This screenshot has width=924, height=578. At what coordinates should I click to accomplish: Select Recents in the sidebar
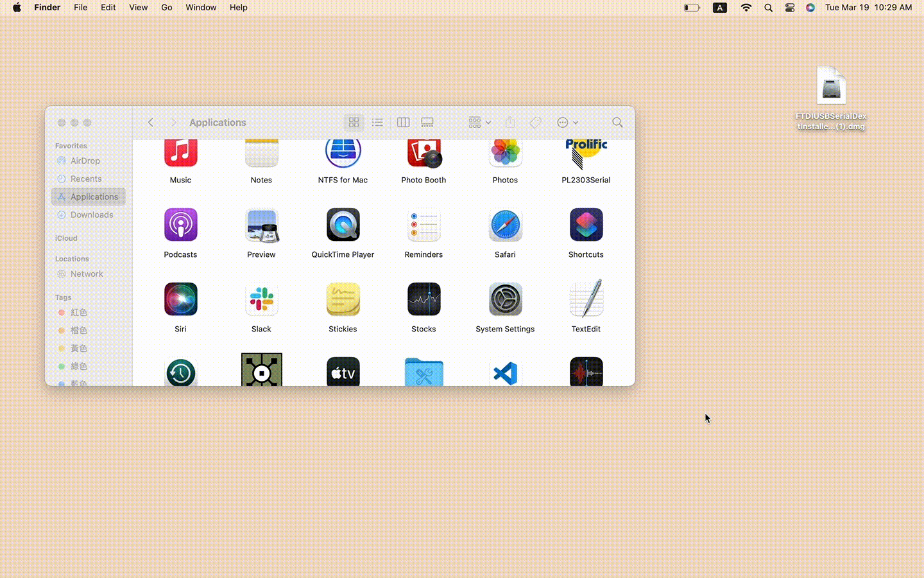click(89, 179)
